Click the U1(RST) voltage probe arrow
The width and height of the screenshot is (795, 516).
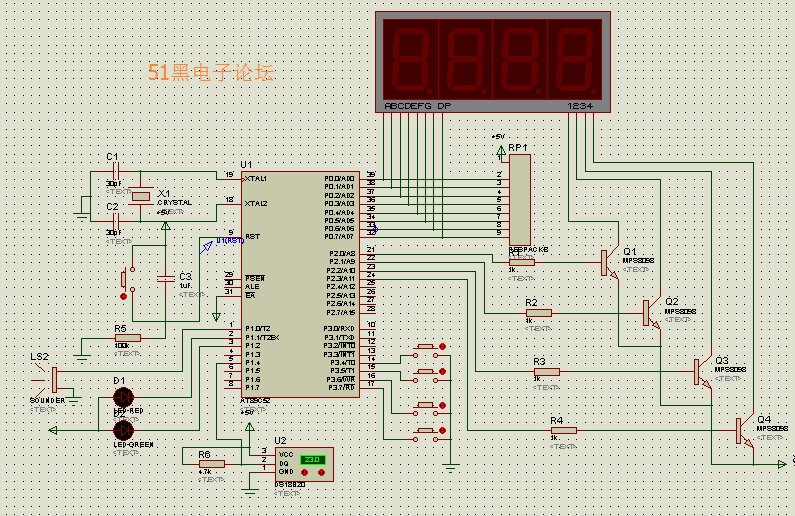coord(206,247)
